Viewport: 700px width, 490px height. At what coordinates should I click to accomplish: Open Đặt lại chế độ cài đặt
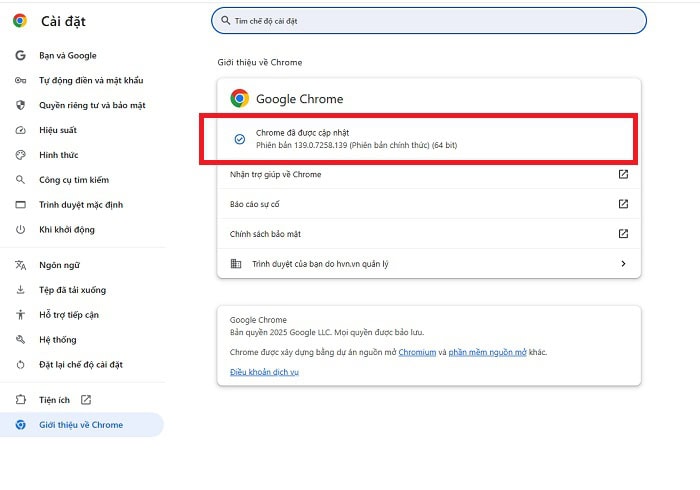(81, 365)
